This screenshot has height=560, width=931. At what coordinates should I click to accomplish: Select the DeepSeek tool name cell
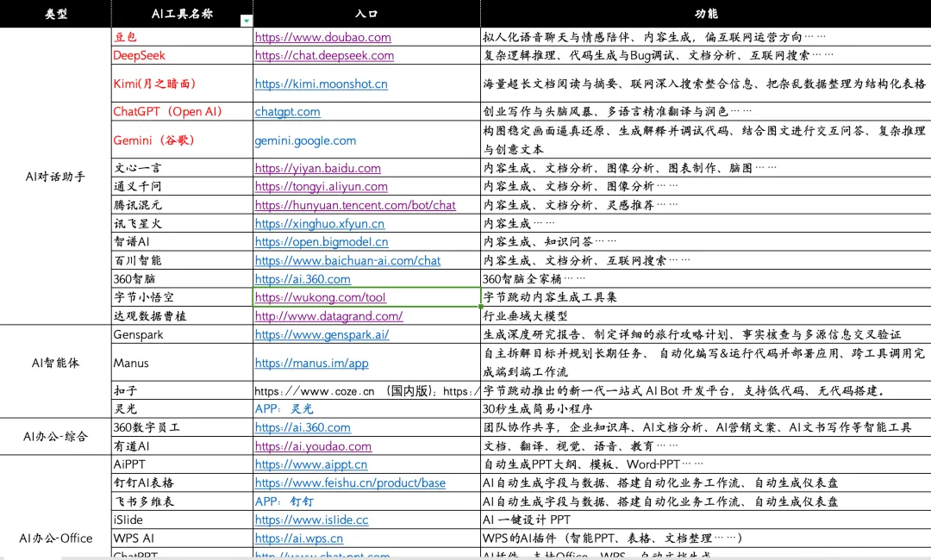[x=182, y=55]
